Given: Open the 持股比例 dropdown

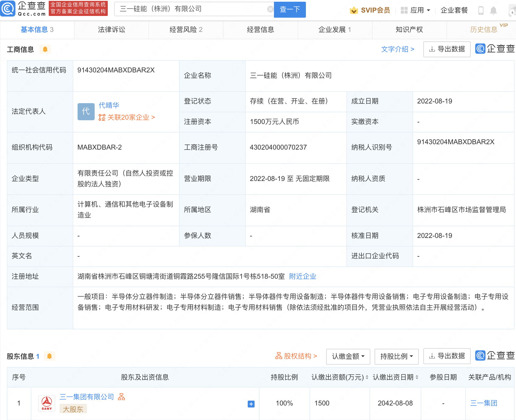Looking at the screenshot, I should point(397,356).
